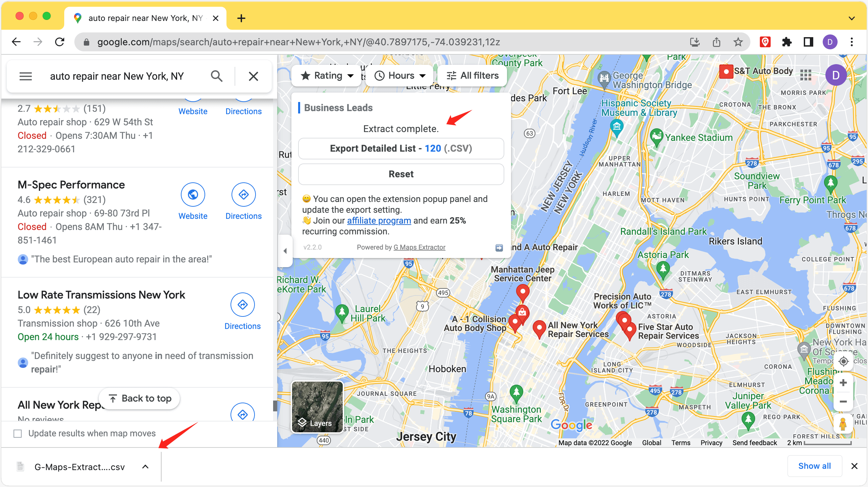Click the Maps search input field
Viewport: 868px width, 487px height.
coord(117,76)
